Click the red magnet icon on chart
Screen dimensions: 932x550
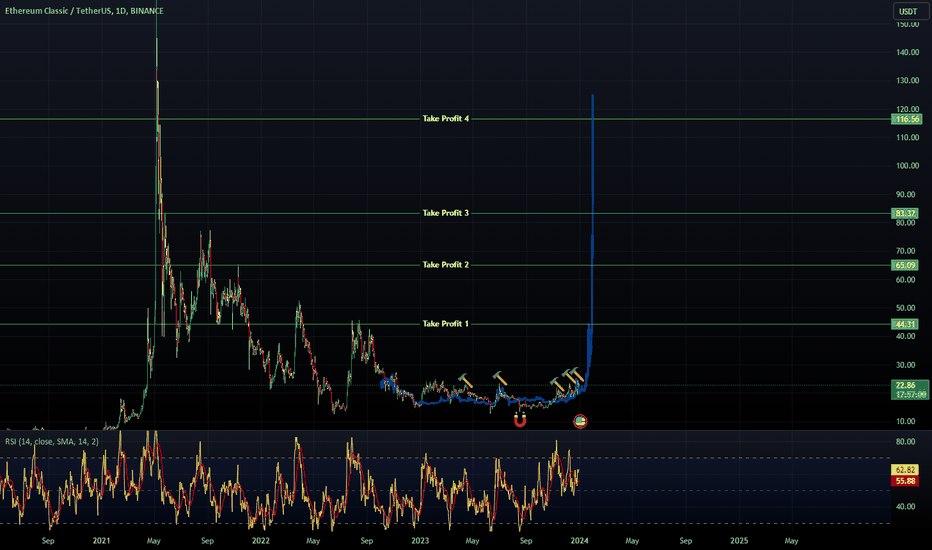pos(520,421)
